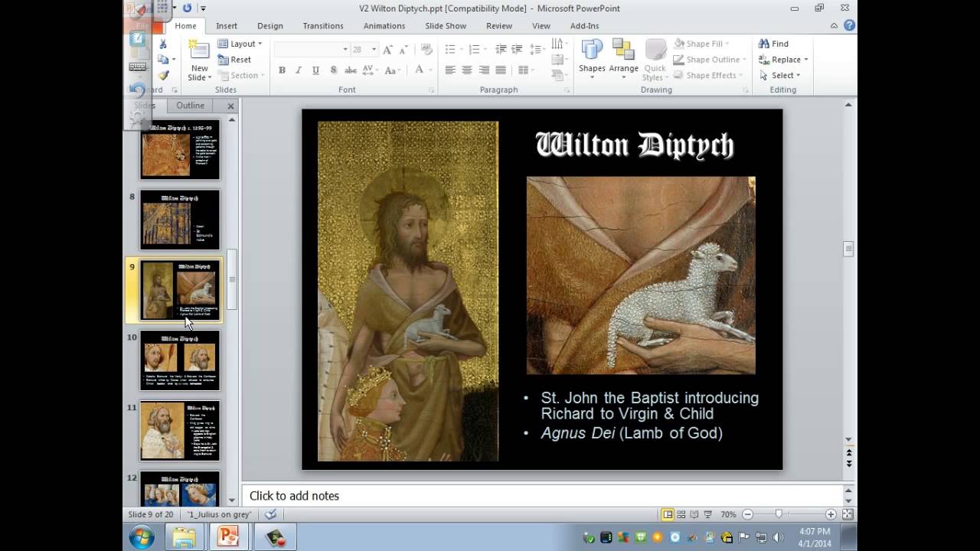
Task: Start Slide Show from status bar
Action: point(708,514)
